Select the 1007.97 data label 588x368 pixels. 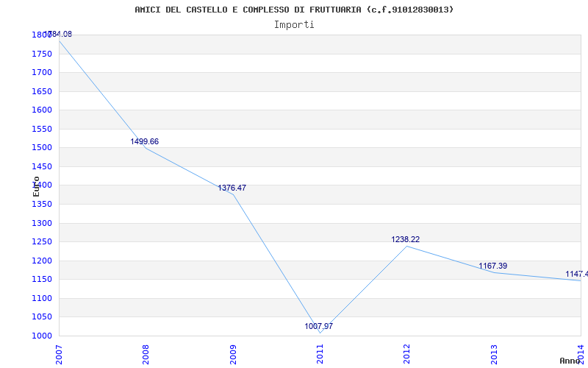(x=318, y=326)
